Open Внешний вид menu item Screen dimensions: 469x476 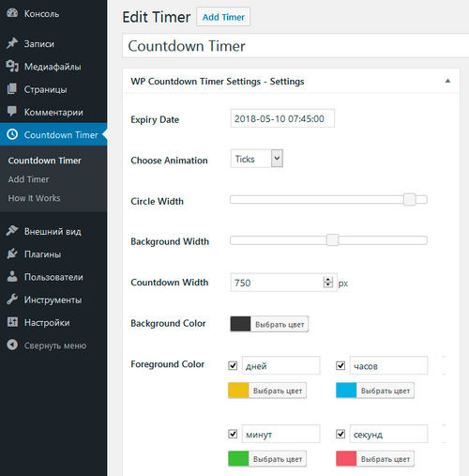point(53,231)
